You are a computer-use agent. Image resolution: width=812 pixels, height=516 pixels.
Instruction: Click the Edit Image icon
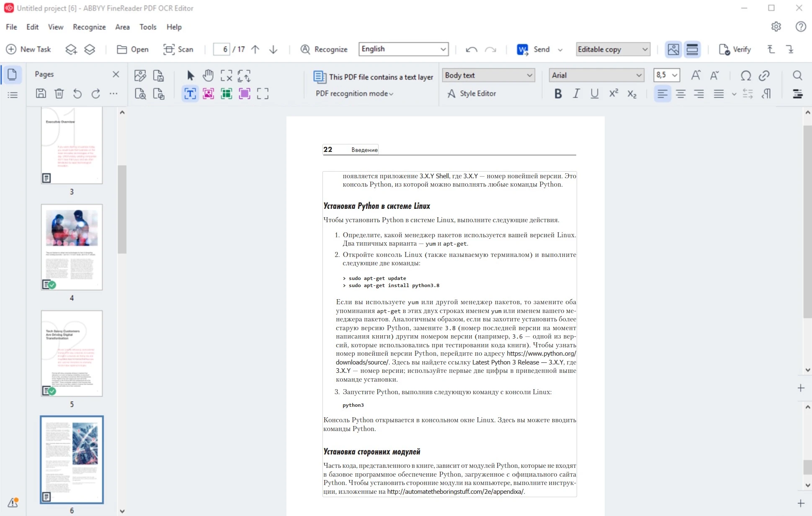click(x=140, y=75)
